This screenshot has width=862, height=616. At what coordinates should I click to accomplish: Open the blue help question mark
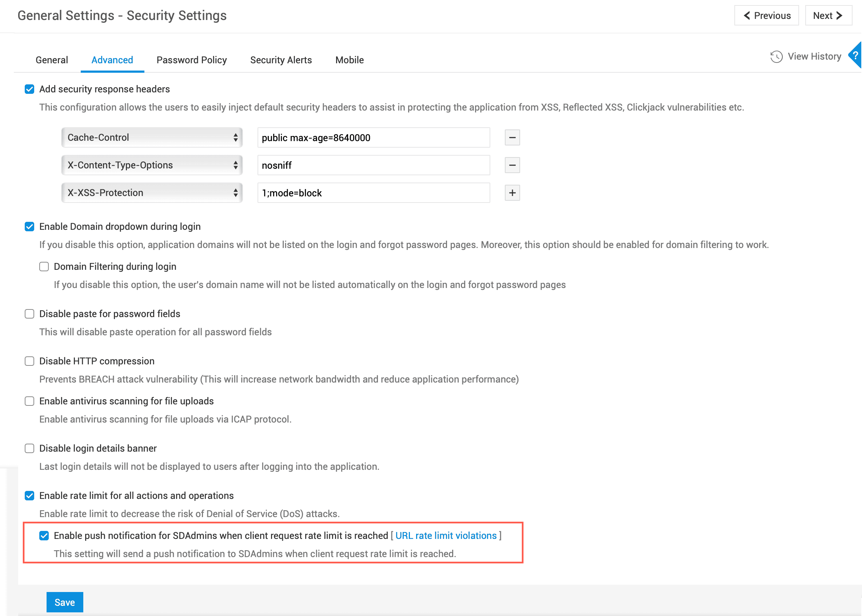[x=855, y=55]
